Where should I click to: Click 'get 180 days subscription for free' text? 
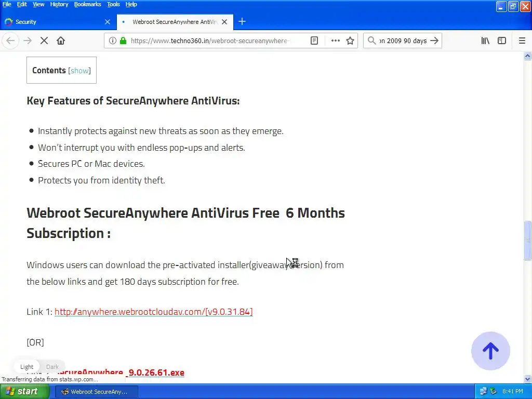point(171,282)
